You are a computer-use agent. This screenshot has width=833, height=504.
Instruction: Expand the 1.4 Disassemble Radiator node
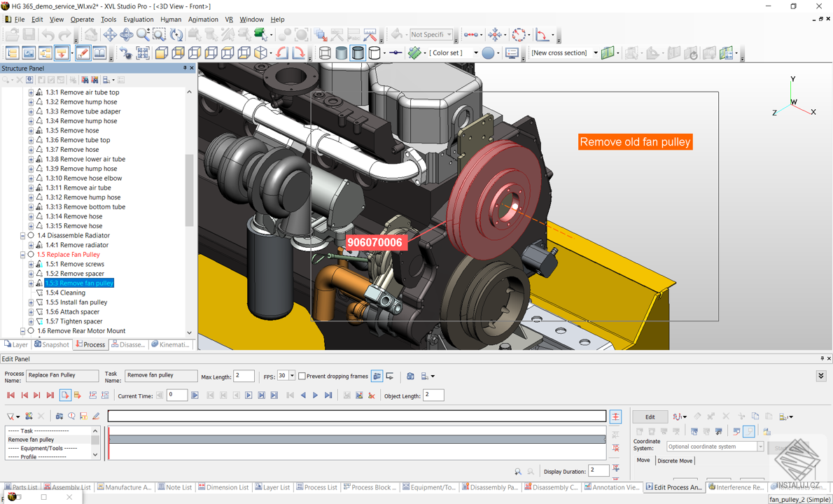coord(23,235)
